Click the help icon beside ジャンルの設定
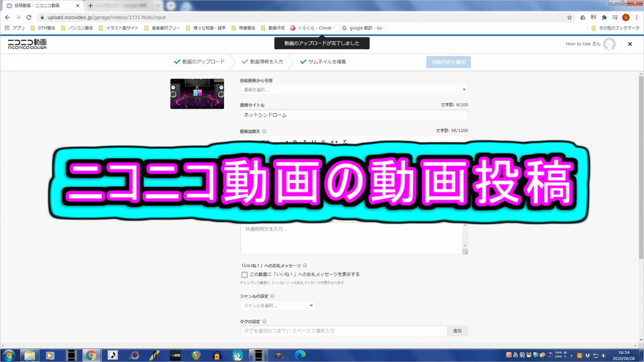This screenshot has width=644, height=362. (272, 296)
